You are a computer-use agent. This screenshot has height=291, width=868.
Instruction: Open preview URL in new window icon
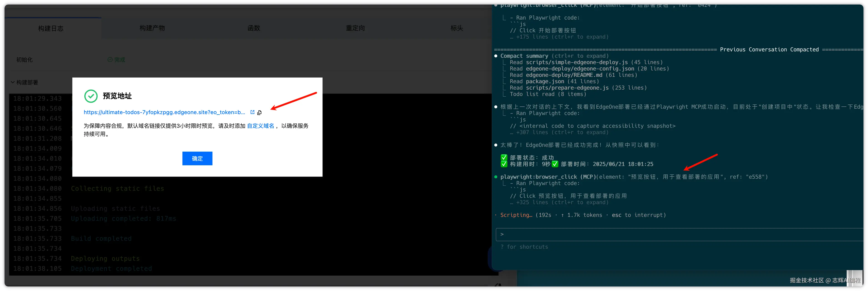click(252, 112)
